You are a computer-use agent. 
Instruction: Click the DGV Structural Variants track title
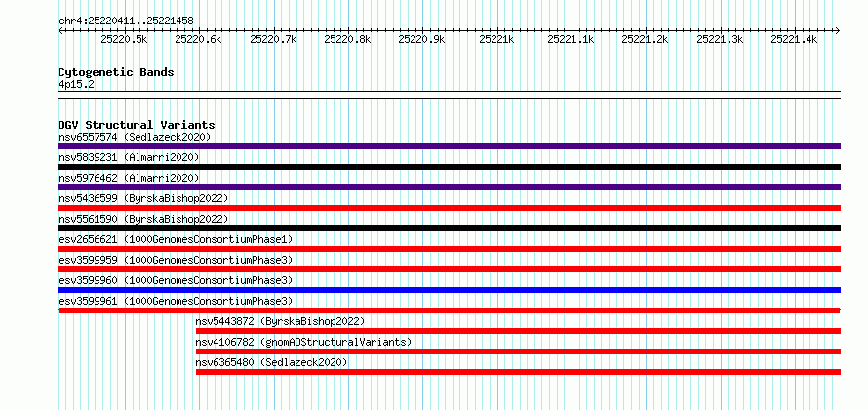[x=137, y=125]
